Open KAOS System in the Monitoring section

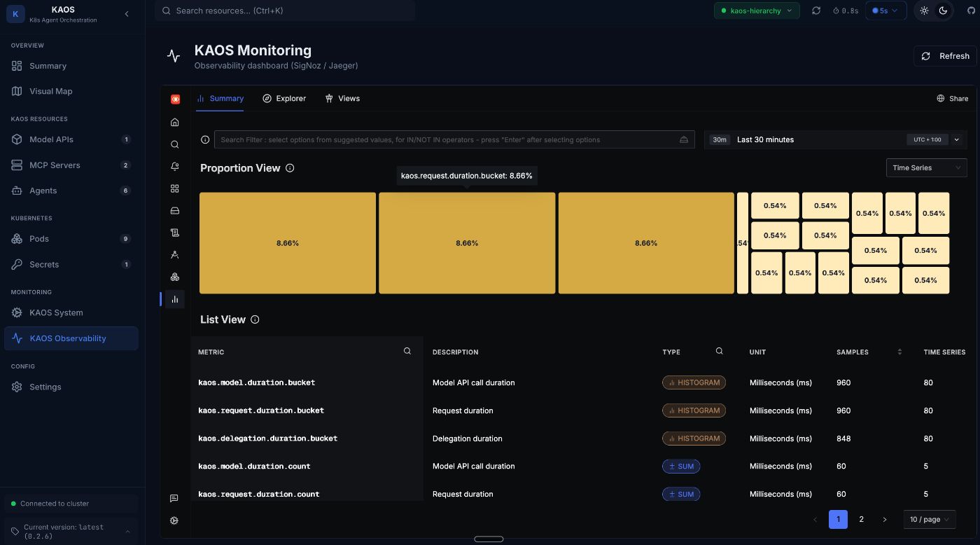56,312
